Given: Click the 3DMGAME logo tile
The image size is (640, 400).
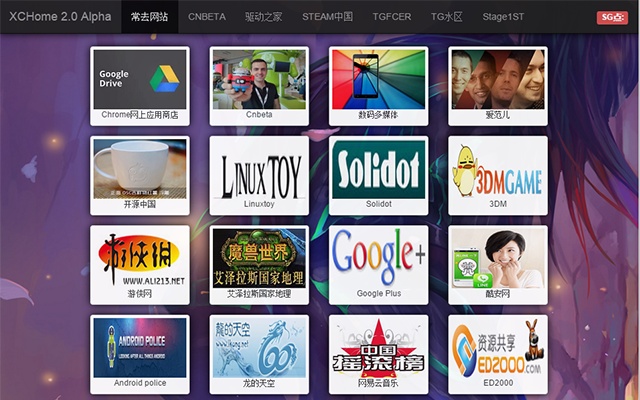Looking at the screenshot, I should [x=498, y=169].
